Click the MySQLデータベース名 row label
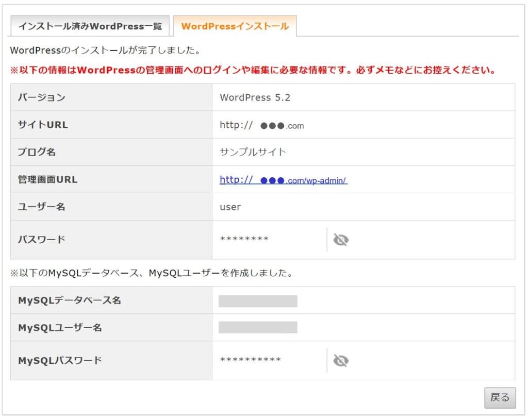 tap(70, 300)
